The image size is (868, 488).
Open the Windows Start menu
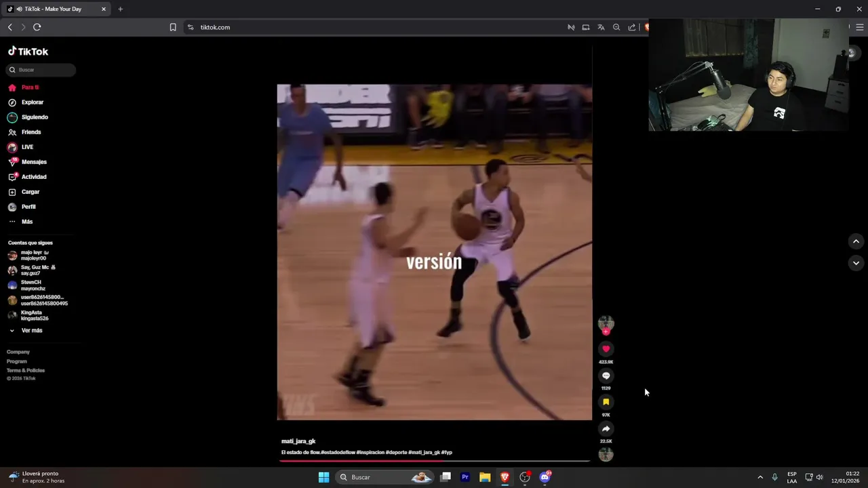323,477
